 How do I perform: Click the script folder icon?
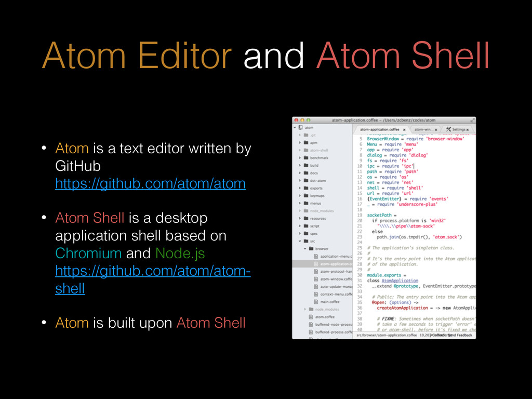click(x=305, y=226)
